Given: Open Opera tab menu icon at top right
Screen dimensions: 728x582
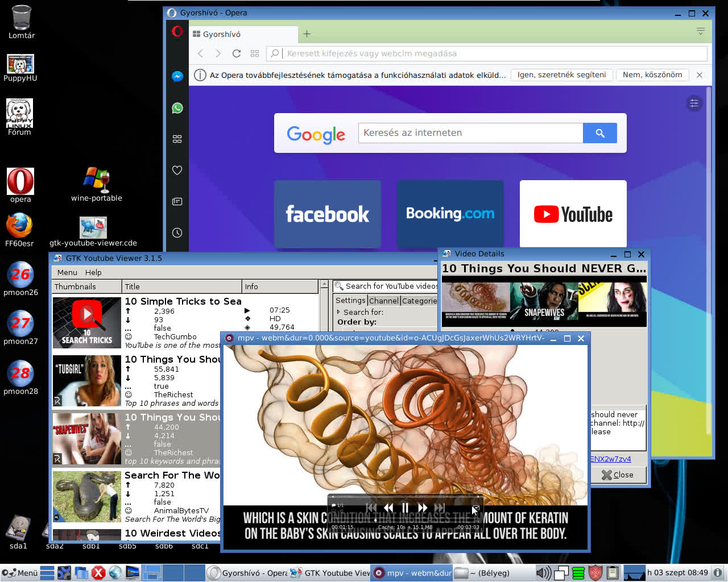Looking at the screenshot, I should click(701, 31).
